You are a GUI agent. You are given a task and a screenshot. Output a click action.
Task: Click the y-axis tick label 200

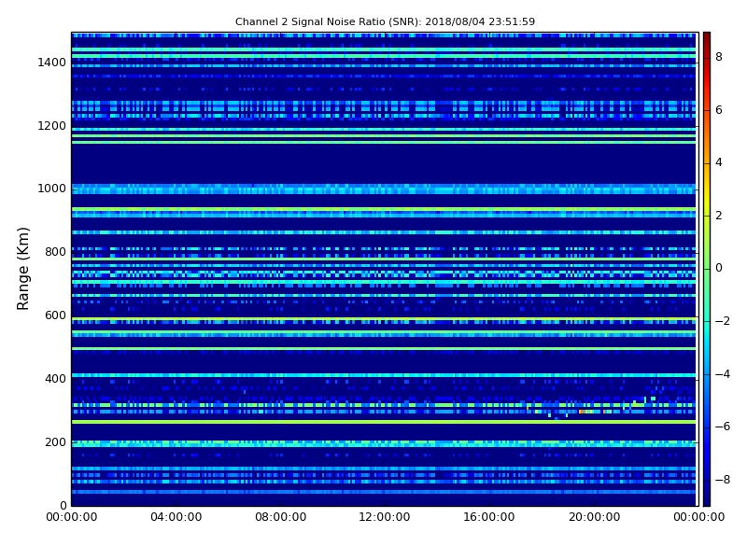[x=55, y=442]
